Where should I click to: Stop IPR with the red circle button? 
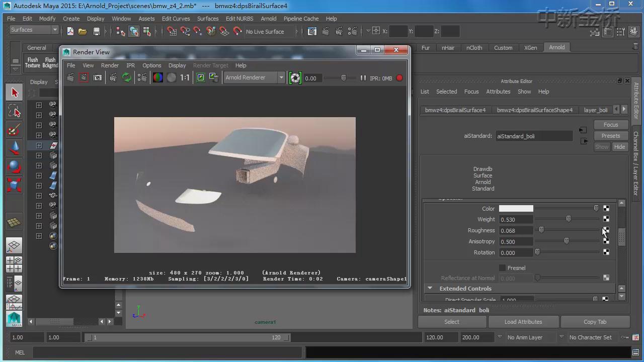399,78
